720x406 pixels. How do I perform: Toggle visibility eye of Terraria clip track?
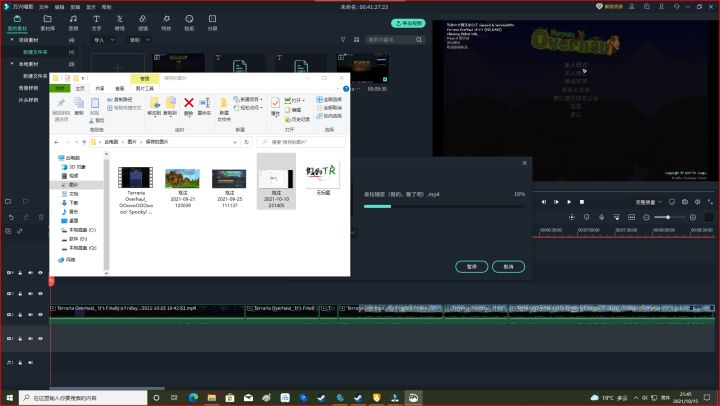pos(40,315)
